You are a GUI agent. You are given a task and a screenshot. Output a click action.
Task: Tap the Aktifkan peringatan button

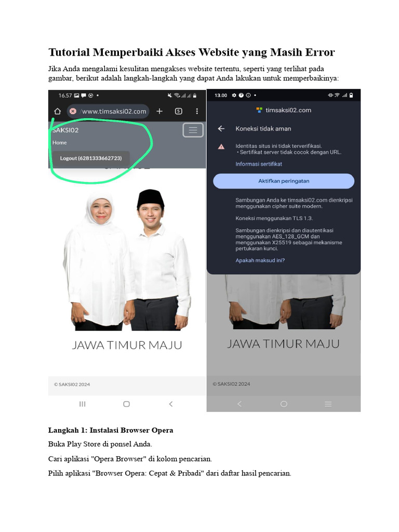[x=284, y=181]
